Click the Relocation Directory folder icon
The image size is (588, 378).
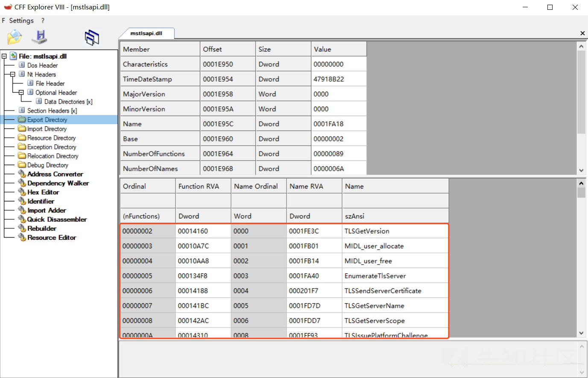[22, 156]
